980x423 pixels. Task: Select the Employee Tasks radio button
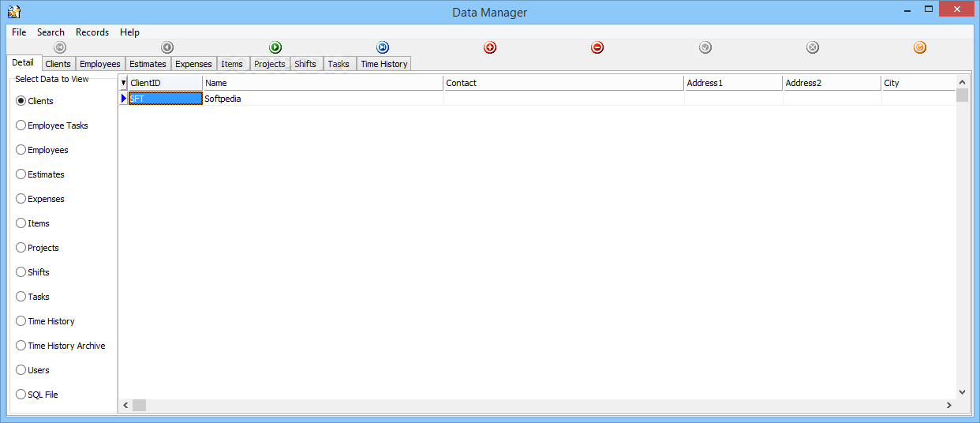coord(52,125)
